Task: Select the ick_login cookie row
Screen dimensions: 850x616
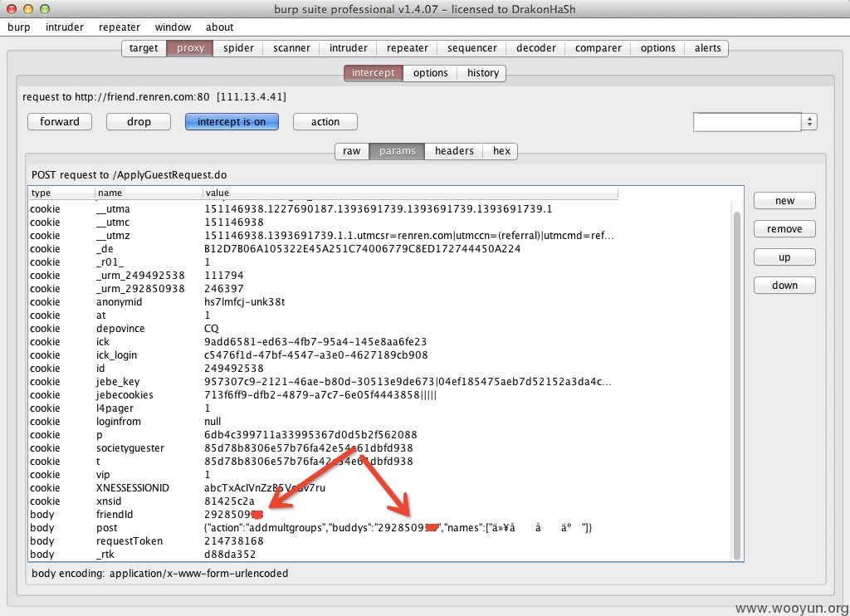Action: (x=324, y=355)
